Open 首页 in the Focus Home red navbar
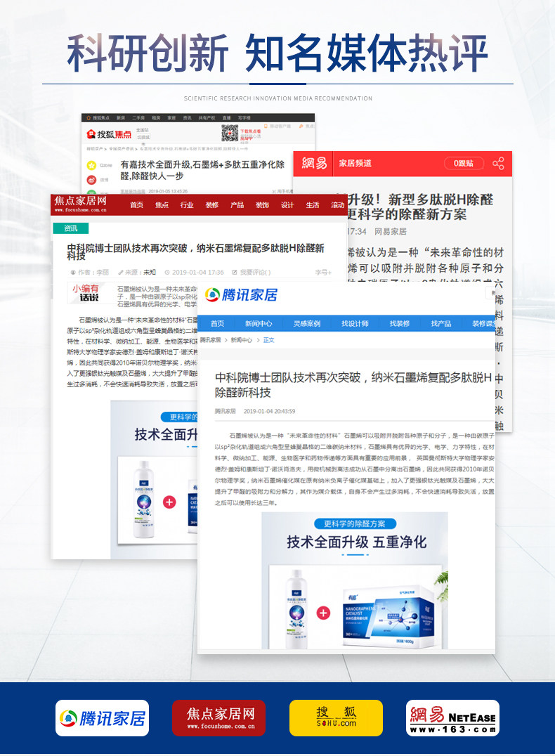The image size is (555, 756). (x=136, y=205)
